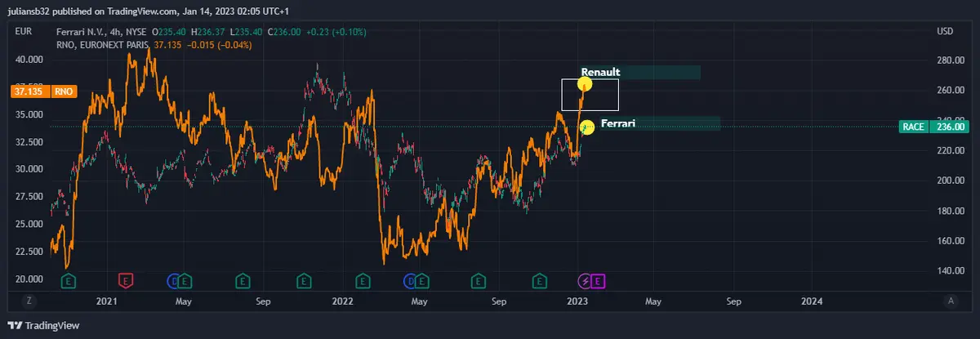Click the 2022 label on the time axis
Image resolution: width=980 pixels, height=339 pixels.
341,301
